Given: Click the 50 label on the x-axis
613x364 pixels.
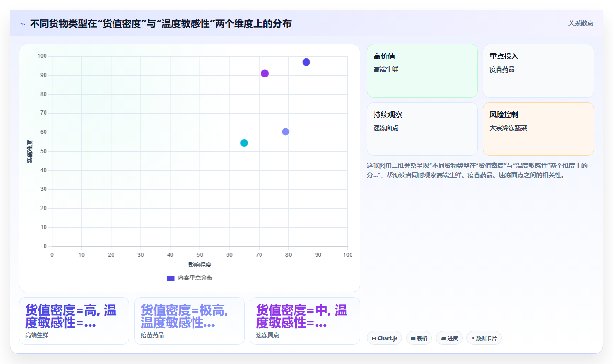Looking at the screenshot, I should (200, 255).
